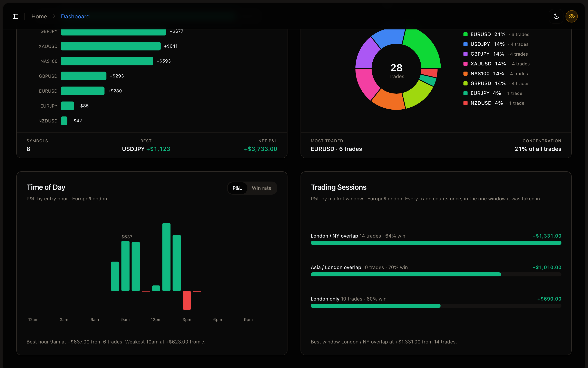
Task: Click the GBPUSD lime legend swatch
Action: tap(465, 83)
